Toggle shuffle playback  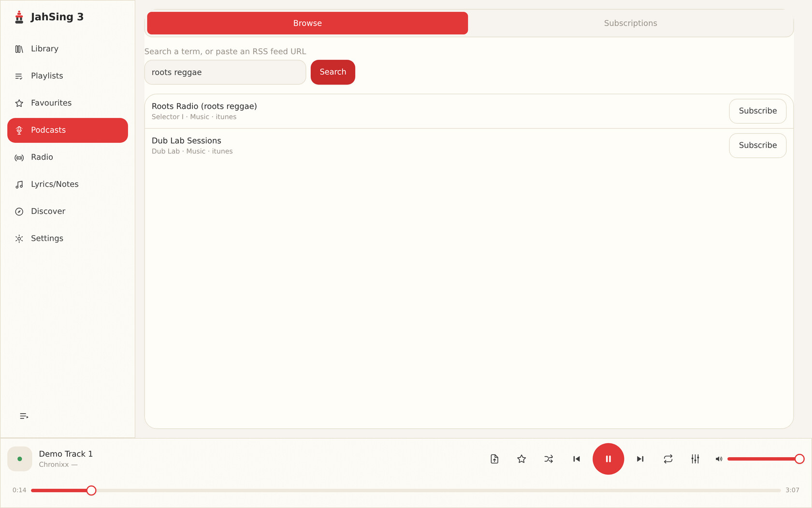[x=549, y=459]
